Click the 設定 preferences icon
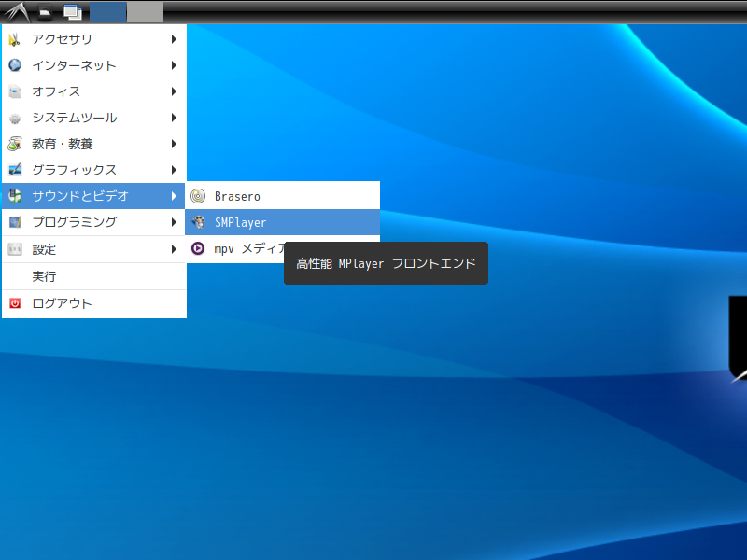The height and width of the screenshot is (560, 747). point(15,249)
